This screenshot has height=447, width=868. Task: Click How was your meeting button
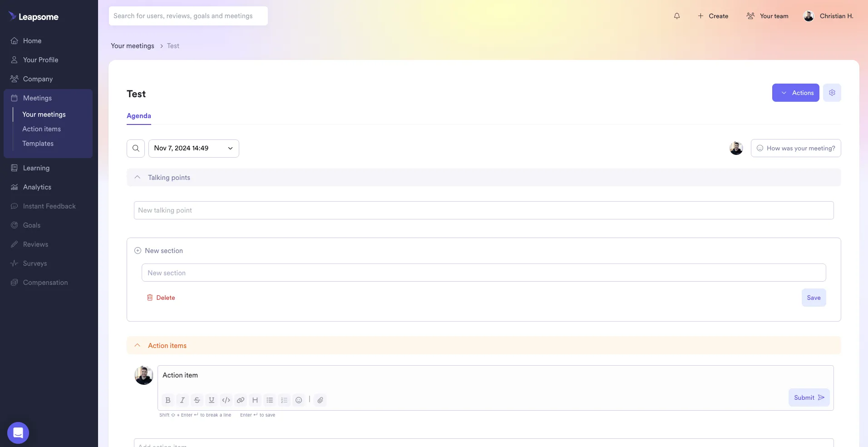coord(795,149)
